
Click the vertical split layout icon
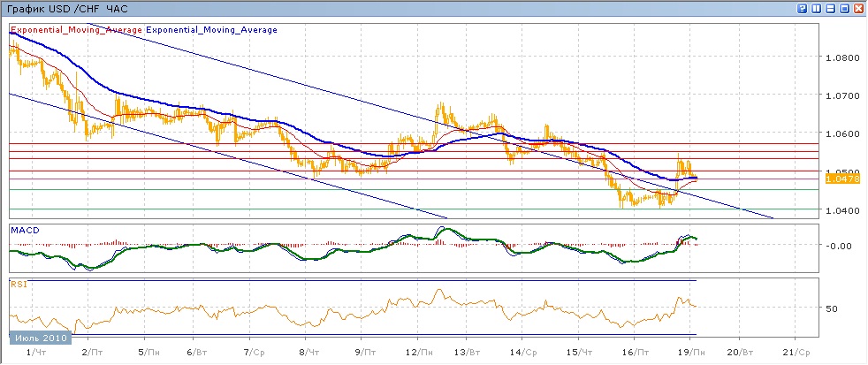click(816, 8)
